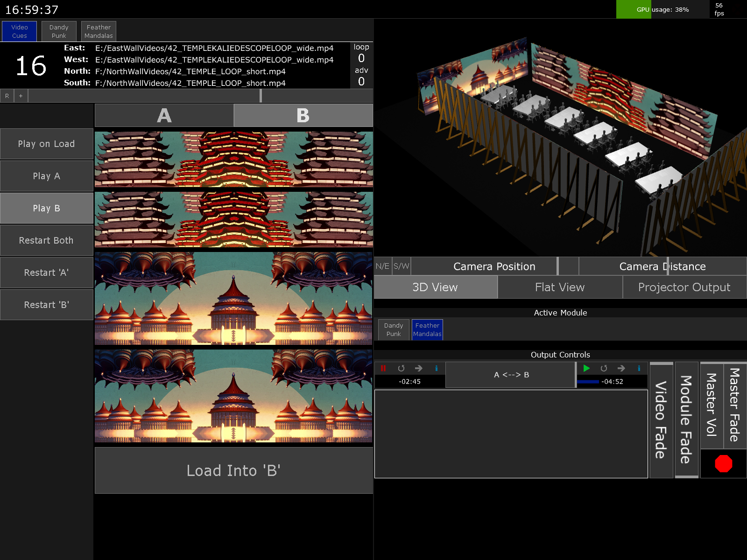
Task: Switch to Flat View
Action: tap(560, 287)
